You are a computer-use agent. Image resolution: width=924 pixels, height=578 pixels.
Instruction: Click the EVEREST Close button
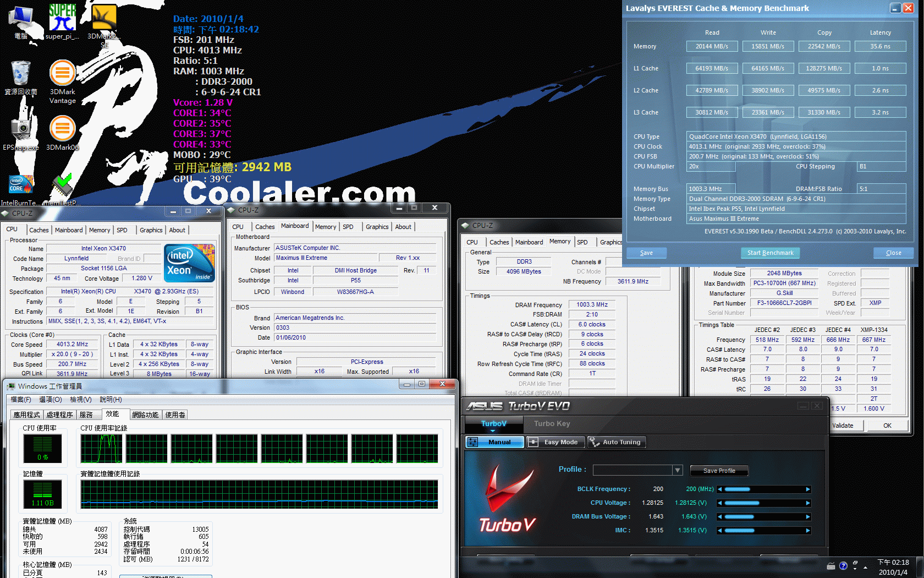(x=893, y=253)
